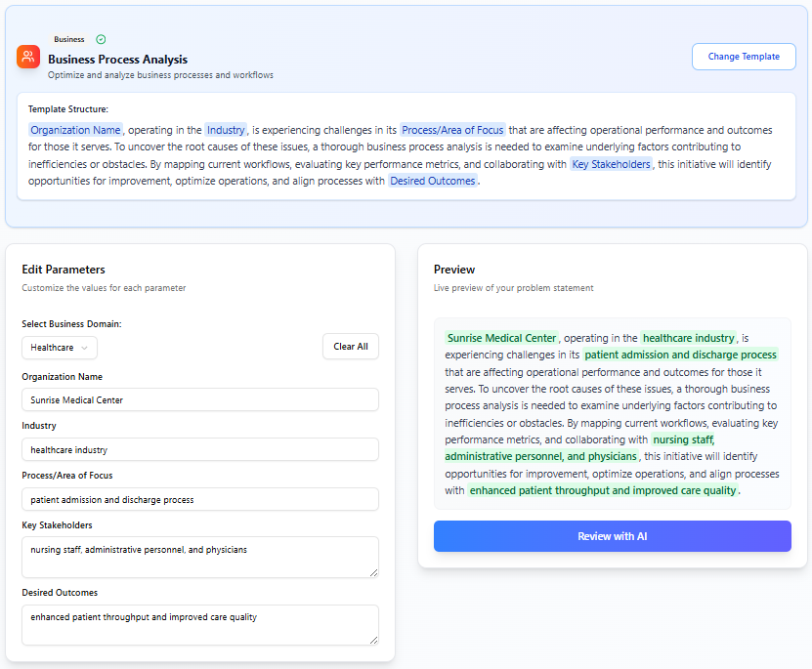Click highlighted Sunrise Medical Center in preview
This screenshot has width=812, height=669.
[x=501, y=338]
